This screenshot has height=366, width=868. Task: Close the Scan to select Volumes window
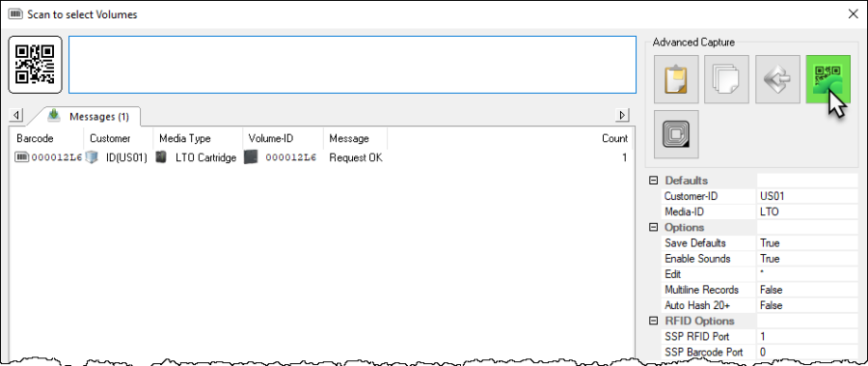point(854,14)
